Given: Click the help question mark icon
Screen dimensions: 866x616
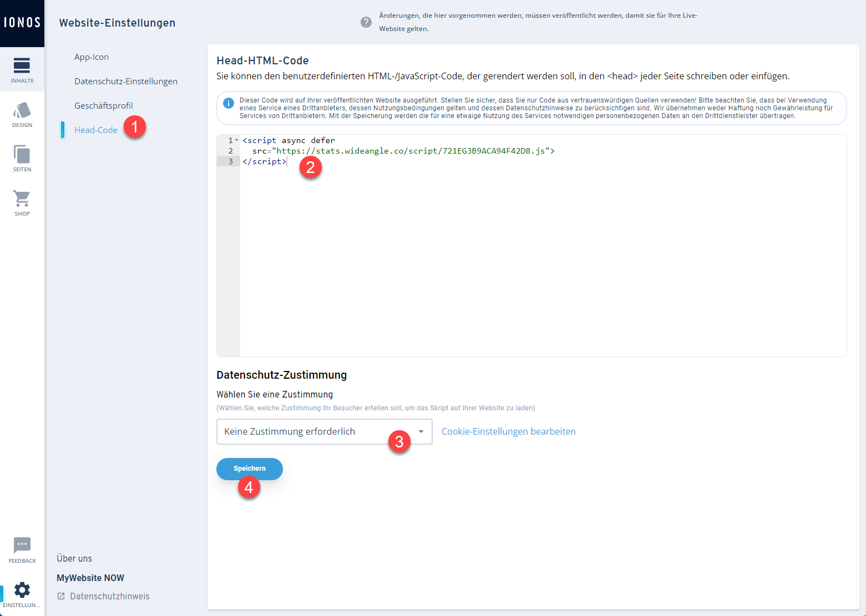Looking at the screenshot, I should click(x=366, y=22).
